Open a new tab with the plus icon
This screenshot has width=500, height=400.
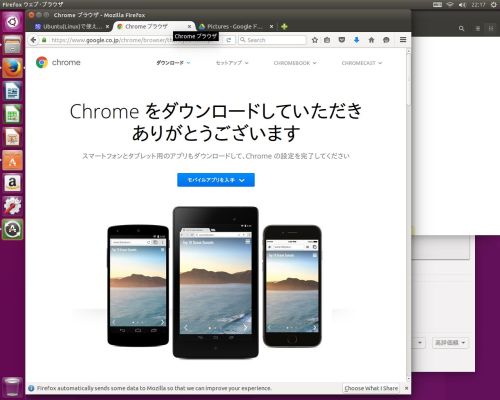[284, 26]
